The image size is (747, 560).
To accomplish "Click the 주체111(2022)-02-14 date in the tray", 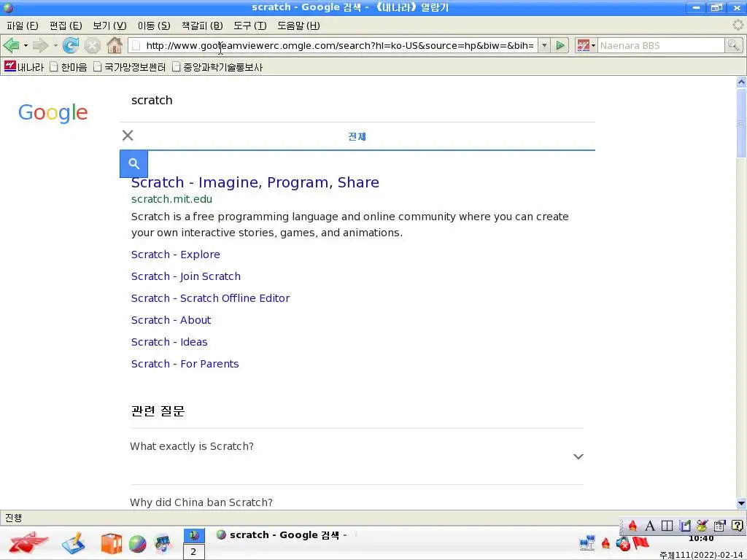I will pos(702,555).
